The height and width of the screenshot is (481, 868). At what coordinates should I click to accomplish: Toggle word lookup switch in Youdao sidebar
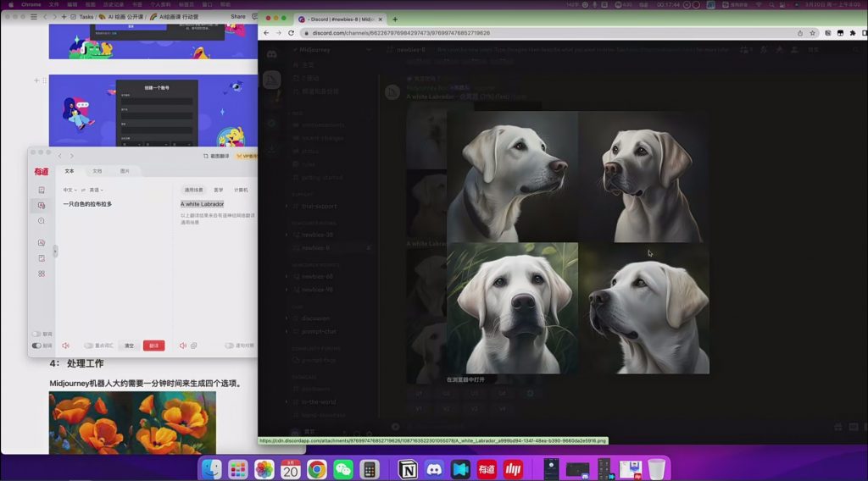click(x=36, y=334)
